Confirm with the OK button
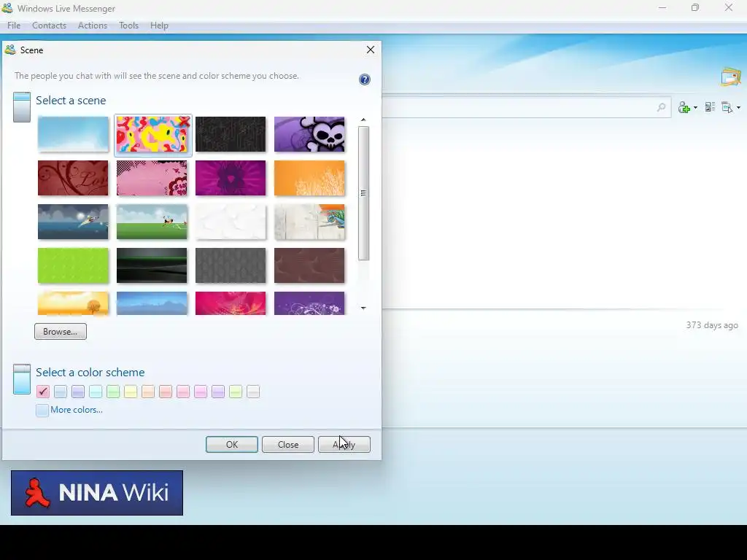The width and height of the screenshot is (747, 560). pyautogui.click(x=232, y=444)
